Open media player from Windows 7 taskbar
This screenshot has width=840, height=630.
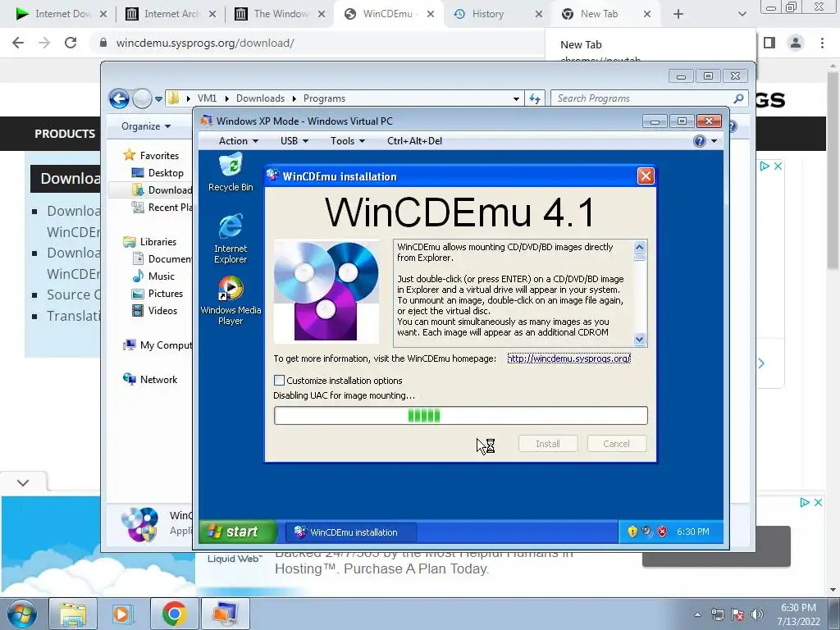(x=121, y=614)
